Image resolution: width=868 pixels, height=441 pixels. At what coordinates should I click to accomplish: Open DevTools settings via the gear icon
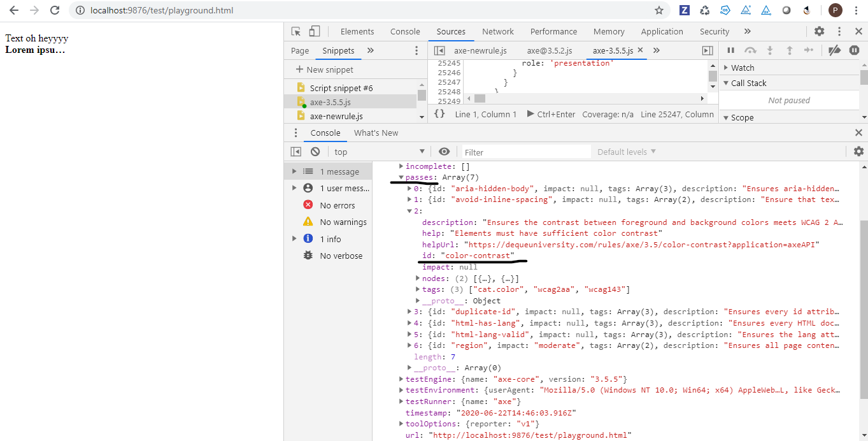pos(820,31)
